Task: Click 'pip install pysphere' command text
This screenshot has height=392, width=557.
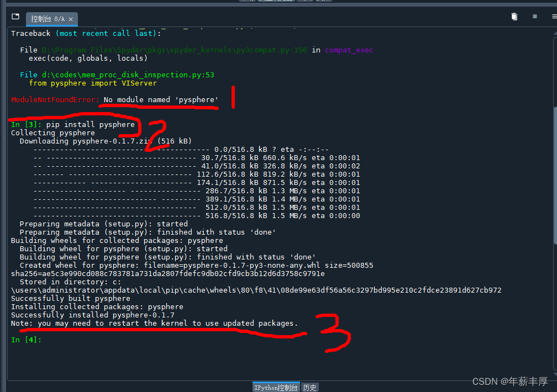Action: (x=91, y=124)
